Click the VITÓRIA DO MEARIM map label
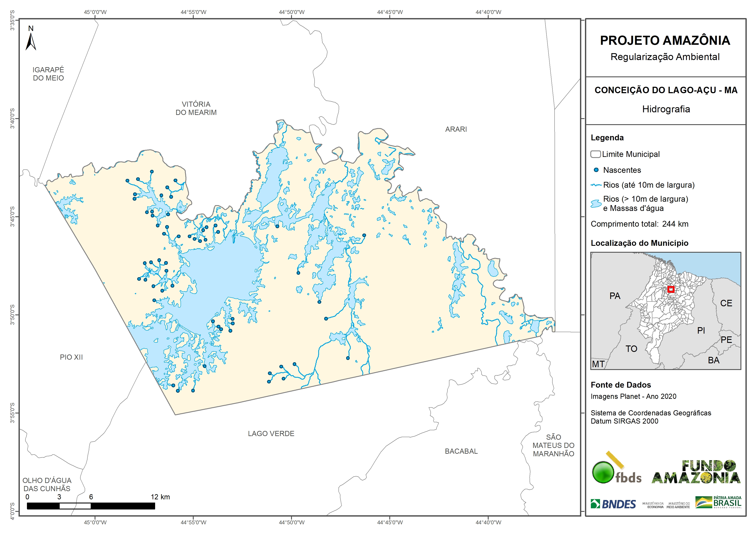The width and height of the screenshot is (756, 534). (196, 108)
